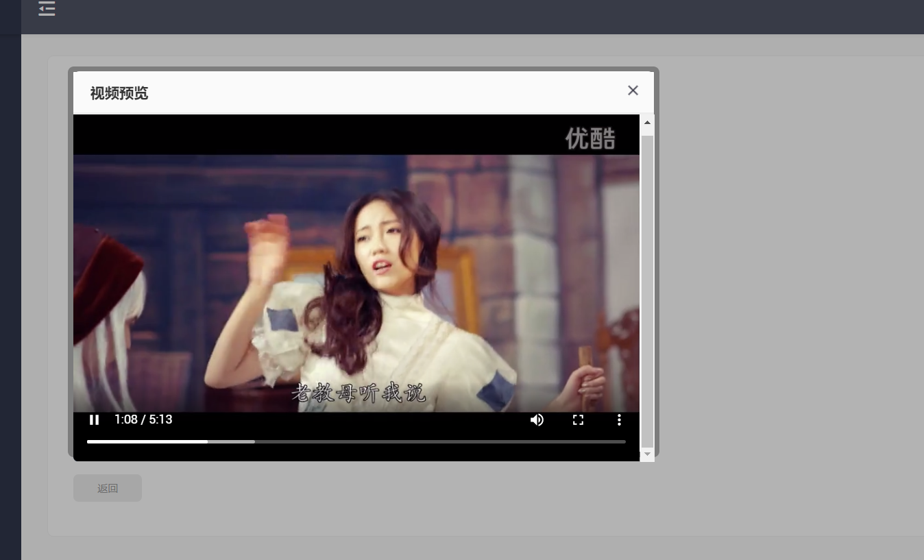Click the dialog vertical scrollbar thumb

click(x=647, y=291)
